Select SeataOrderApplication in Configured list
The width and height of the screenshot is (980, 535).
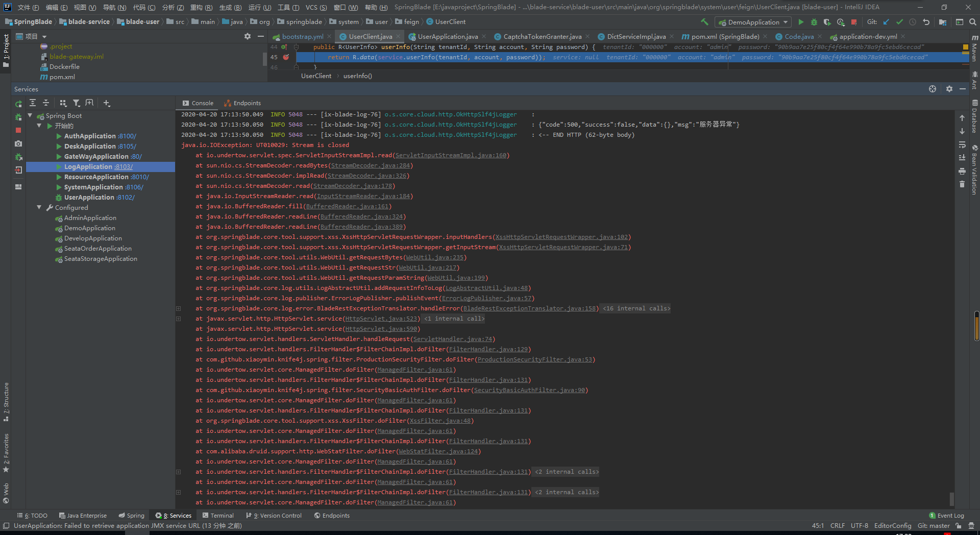tap(98, 248)
